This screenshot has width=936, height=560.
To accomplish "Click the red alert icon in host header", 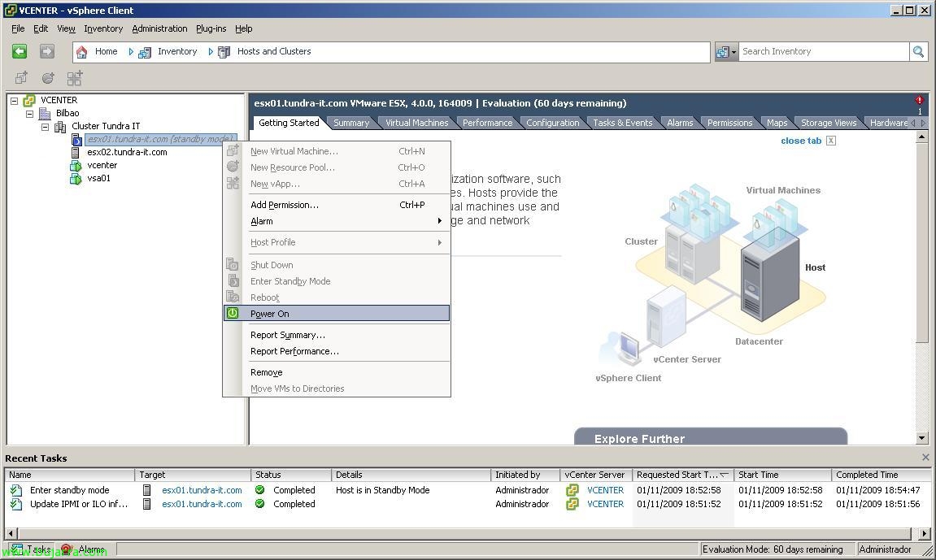I will click(919, 100).
